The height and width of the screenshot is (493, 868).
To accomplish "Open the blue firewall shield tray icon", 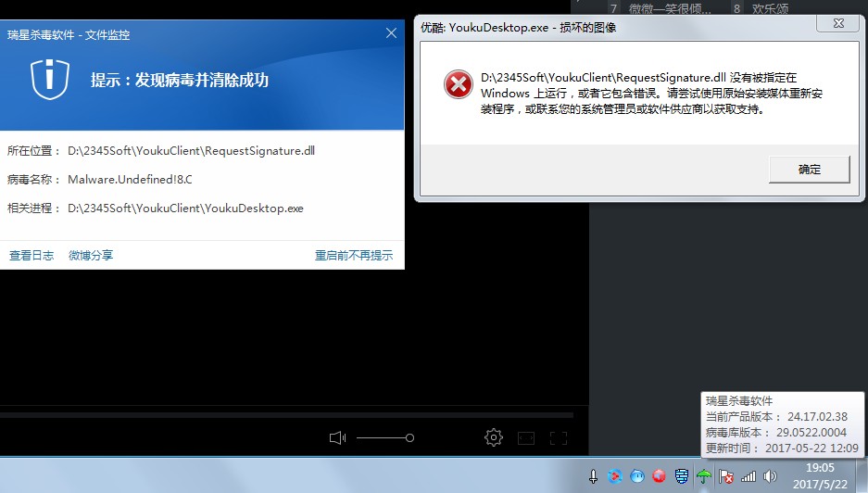I will tap(682, 475).
